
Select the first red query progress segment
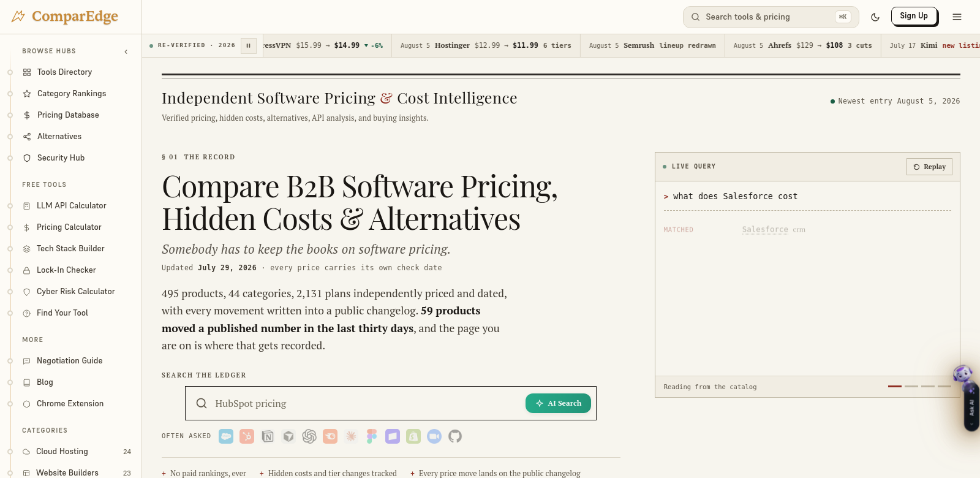[895, 386]
